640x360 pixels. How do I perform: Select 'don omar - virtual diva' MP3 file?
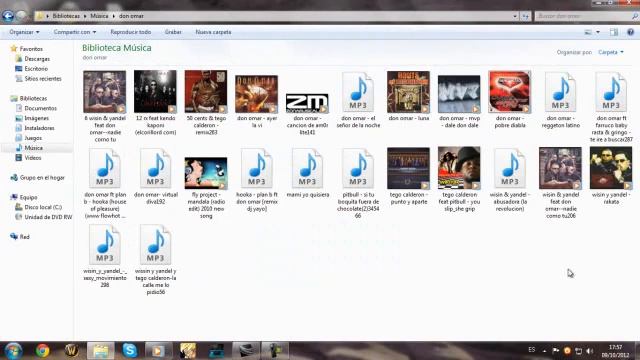pyautogui.click(x=156, y=169)
